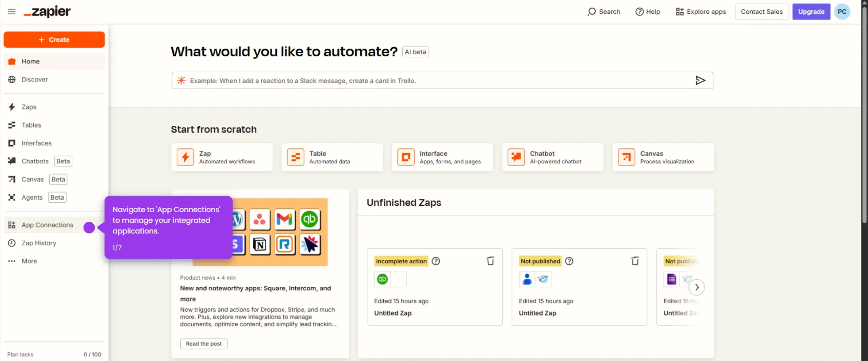Click the Notion app icon in news image
The image size is (868, 361).
pyautogui.click(x=260, y=245)
